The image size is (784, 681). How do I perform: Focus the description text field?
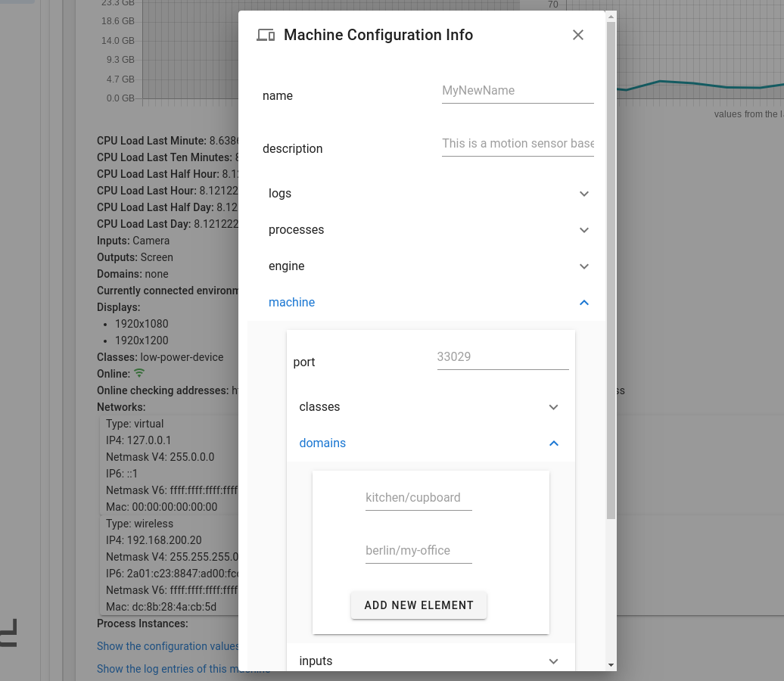tap(517, 144)
